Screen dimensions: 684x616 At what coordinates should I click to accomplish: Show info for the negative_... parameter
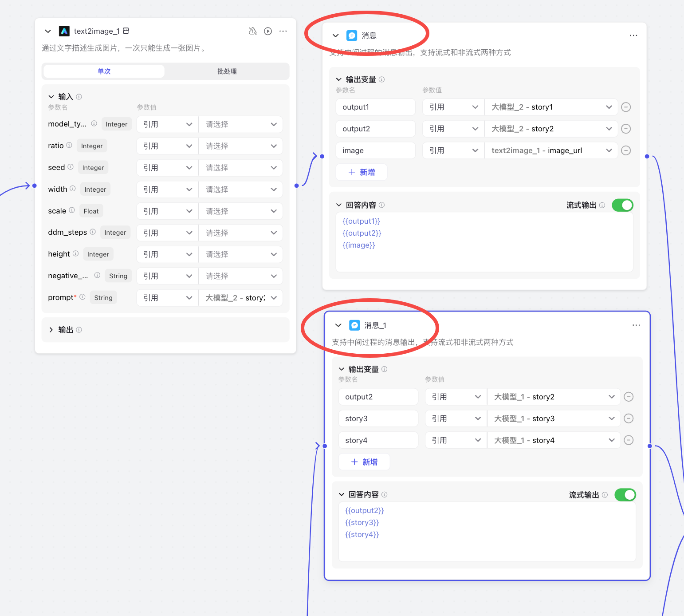[x=97, y=275]
